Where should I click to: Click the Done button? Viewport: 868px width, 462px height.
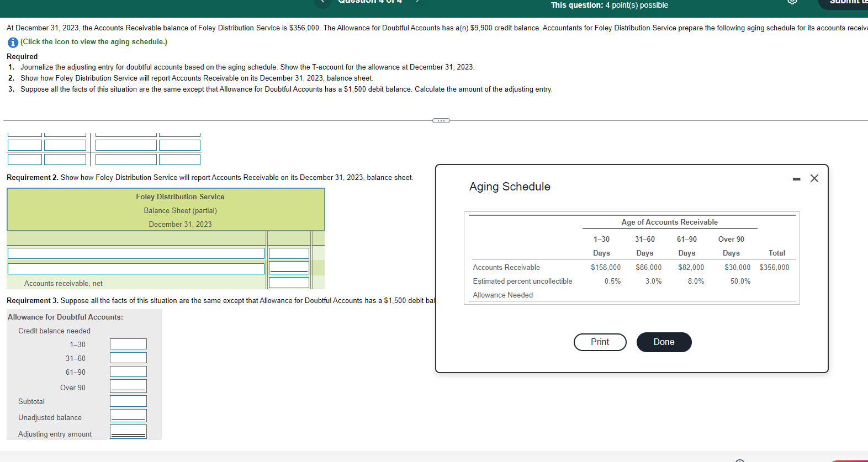664,342
